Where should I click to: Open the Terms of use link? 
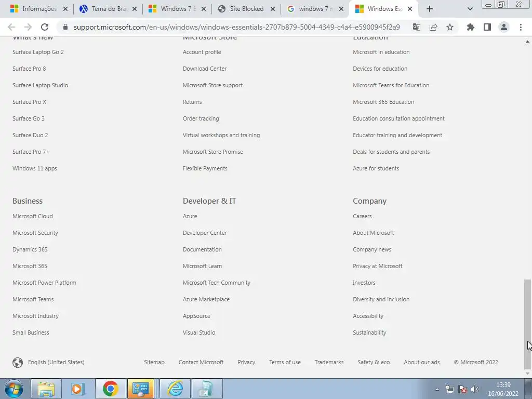pyautogui.click(x=285, y=362)
